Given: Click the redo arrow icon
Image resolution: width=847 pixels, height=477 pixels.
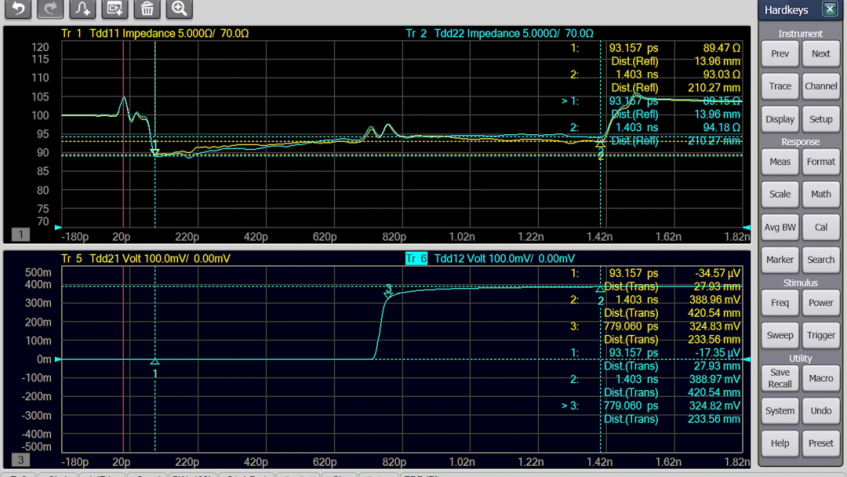Looking at the screenshot, I should (x=50, y=9).
